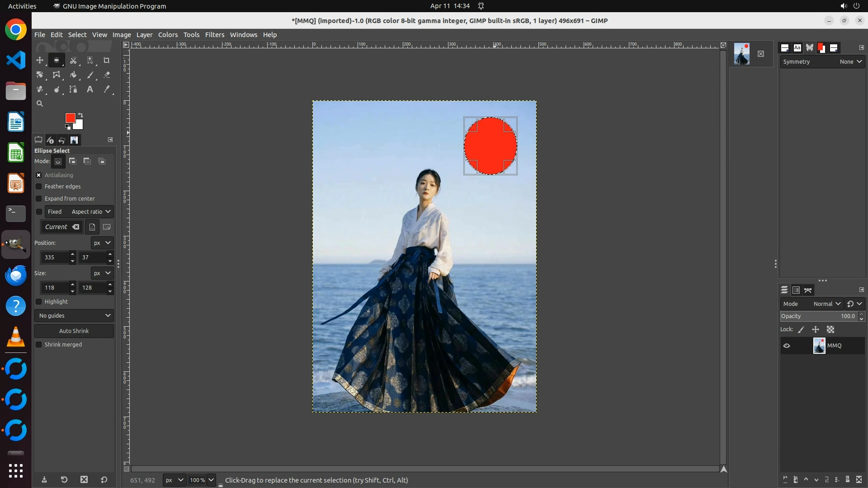This screenshot has height=488, width=868.
Task: Enable Expand from center option
Action: pos(39,198)
